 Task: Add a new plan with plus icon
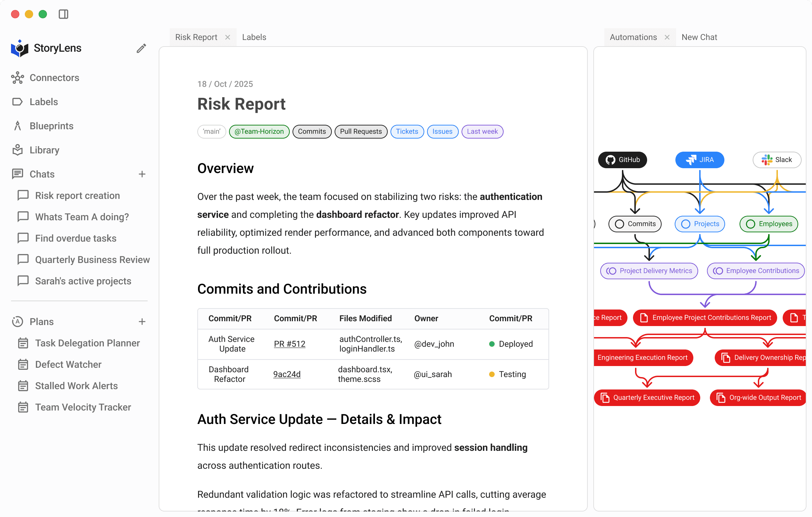point(142,322)
